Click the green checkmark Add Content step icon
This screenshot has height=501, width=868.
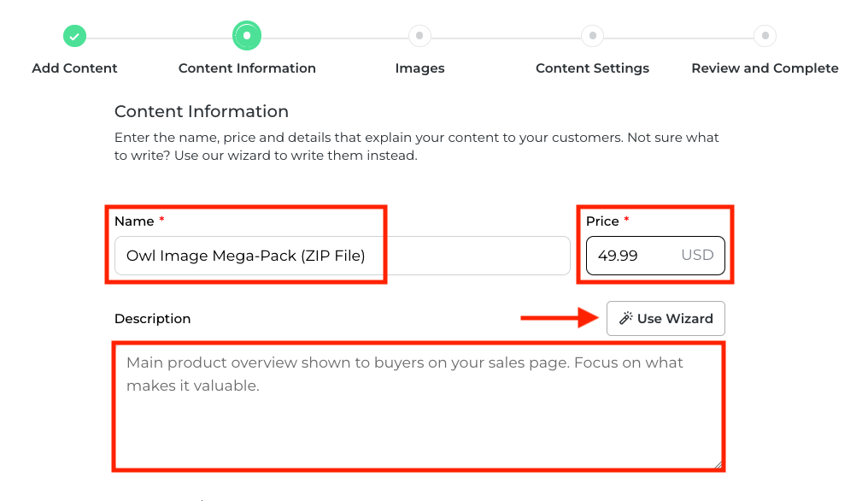click(74, 37)
